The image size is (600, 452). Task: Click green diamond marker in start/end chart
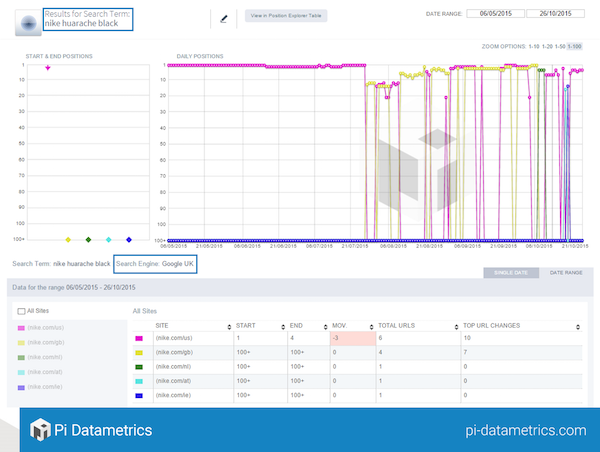[x=89, y=240]
